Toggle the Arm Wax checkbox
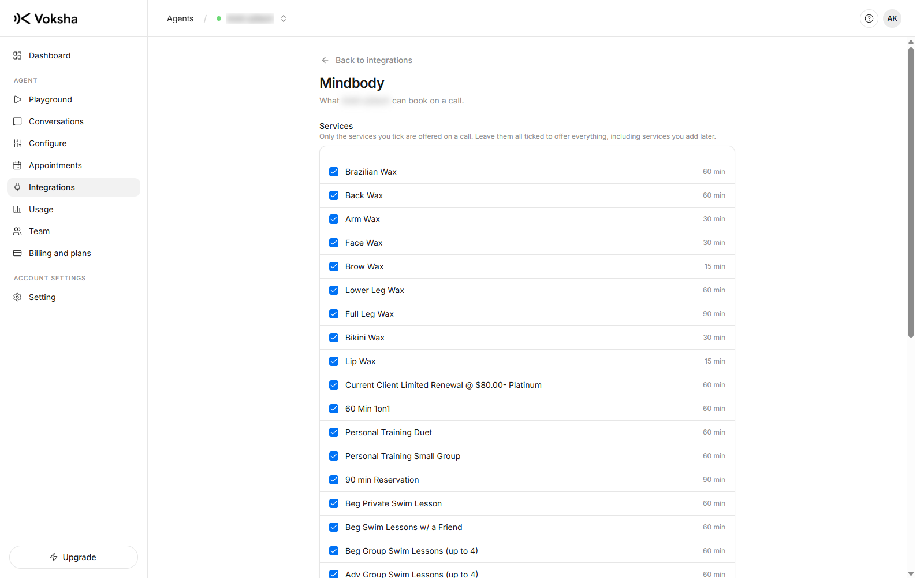The image size is (924, 578). click(334, 219)
